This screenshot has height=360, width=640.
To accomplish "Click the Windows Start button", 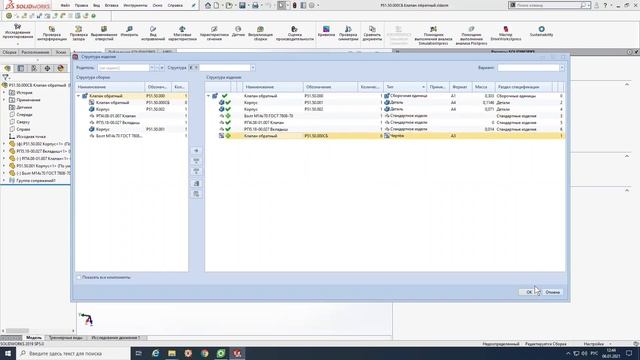I will [x=8, y=353].
